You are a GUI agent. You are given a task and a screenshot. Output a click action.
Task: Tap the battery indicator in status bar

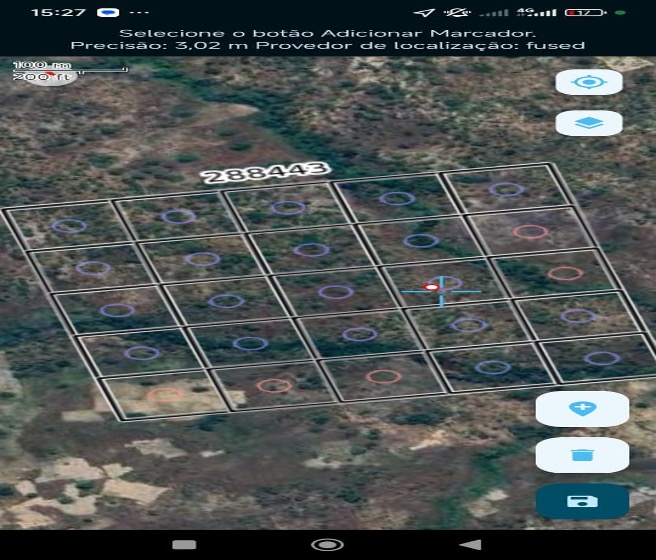(585, 13)
